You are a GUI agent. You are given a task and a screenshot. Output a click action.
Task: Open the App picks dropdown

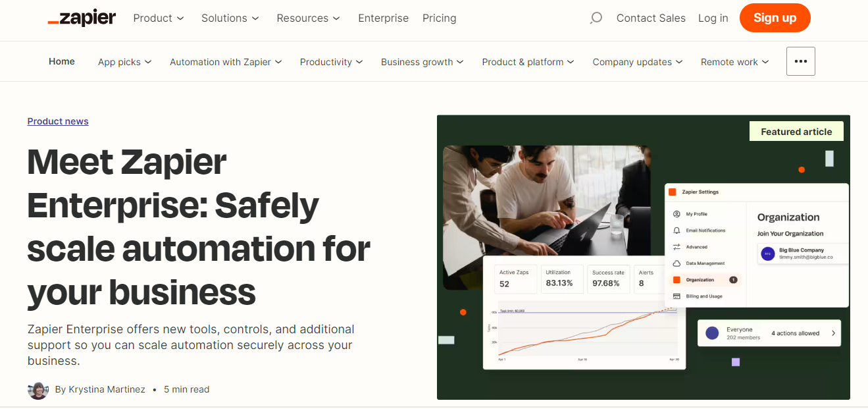point(125,62)
